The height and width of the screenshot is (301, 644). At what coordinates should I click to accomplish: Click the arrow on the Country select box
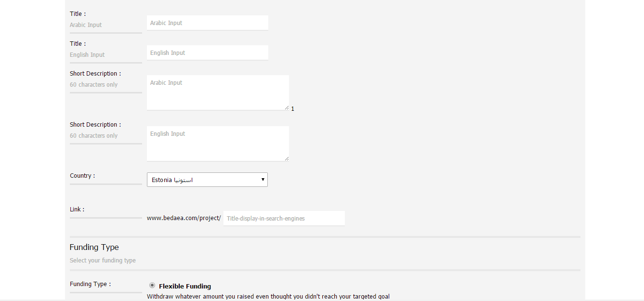(x=263, y=180)
